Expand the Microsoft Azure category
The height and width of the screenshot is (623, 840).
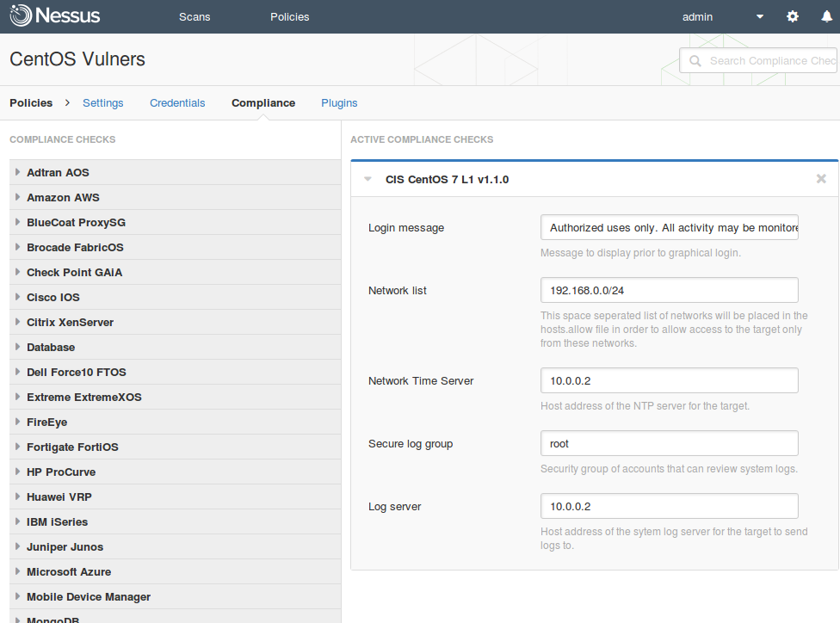[176, 571]
